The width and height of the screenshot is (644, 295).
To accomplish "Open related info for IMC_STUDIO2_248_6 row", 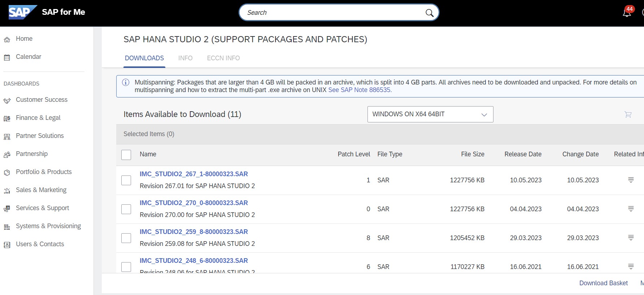I will tap(631, 266).
